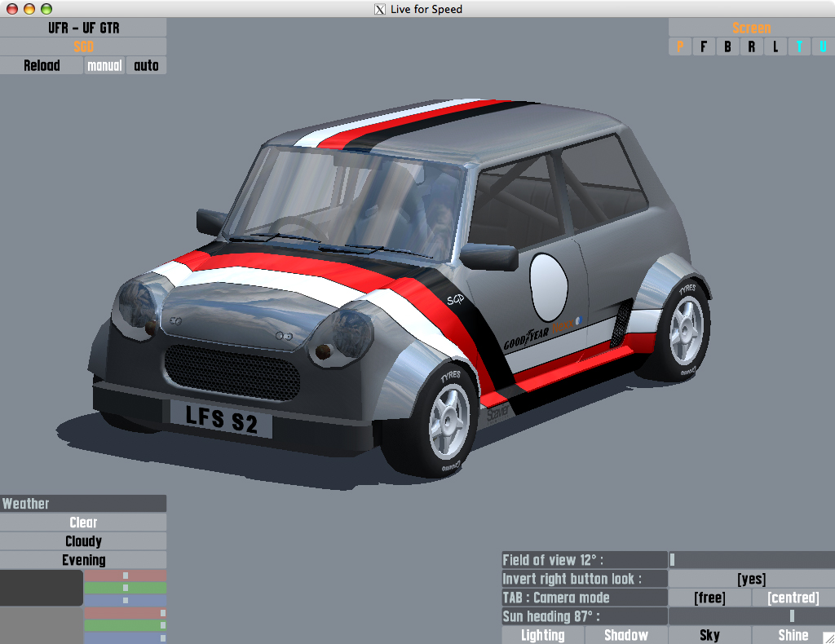The width and height of the screenshot is (835, 644).
Task: Toggle Invert right button look [yes]
Action: [x=751, y=579]
